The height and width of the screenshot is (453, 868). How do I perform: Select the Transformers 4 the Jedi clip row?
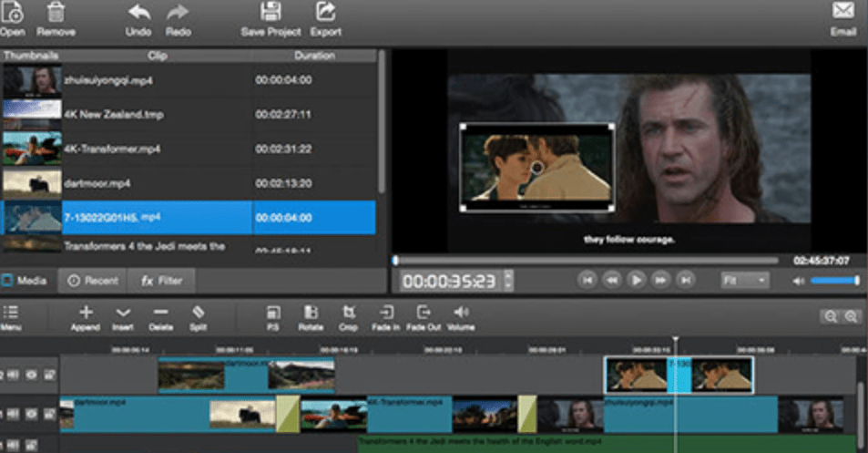[189, 245]
